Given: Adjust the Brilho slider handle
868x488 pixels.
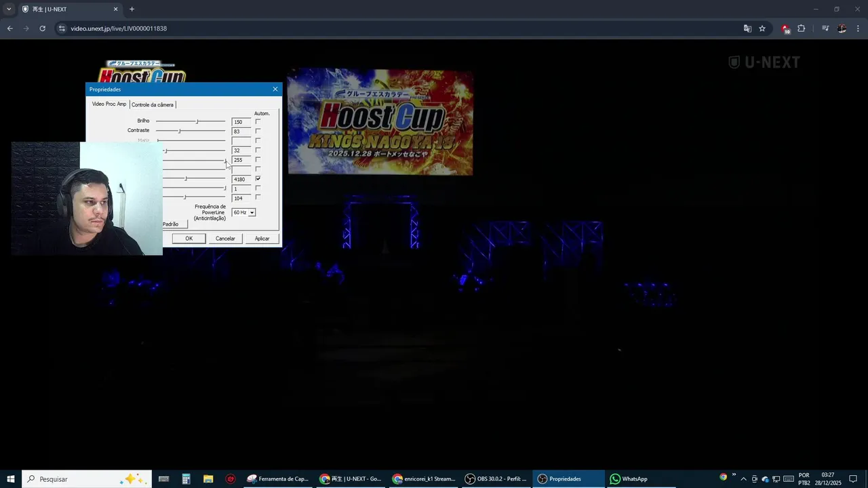Looking at the screenshot, I should pos(197,121).
